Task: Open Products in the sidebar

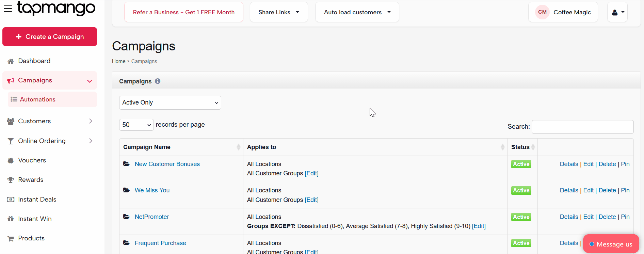Action: 31,238
